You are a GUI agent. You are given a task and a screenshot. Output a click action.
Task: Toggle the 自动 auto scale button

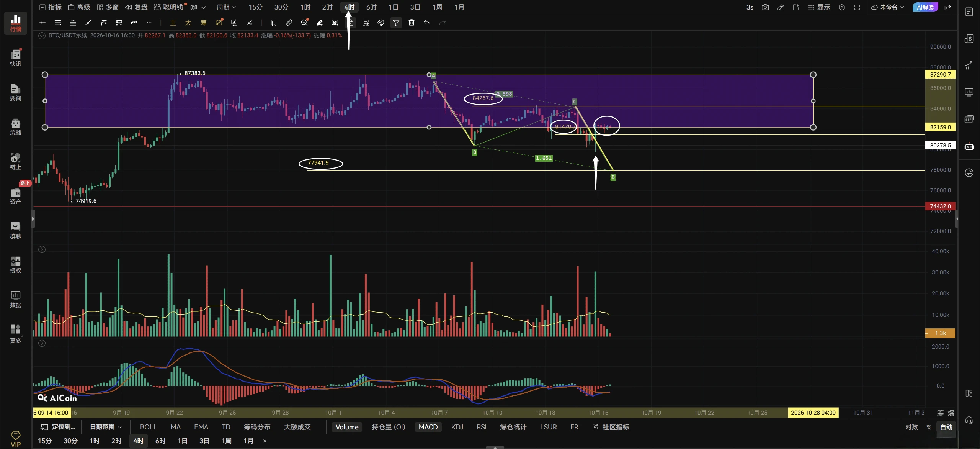tap(946, 427)
